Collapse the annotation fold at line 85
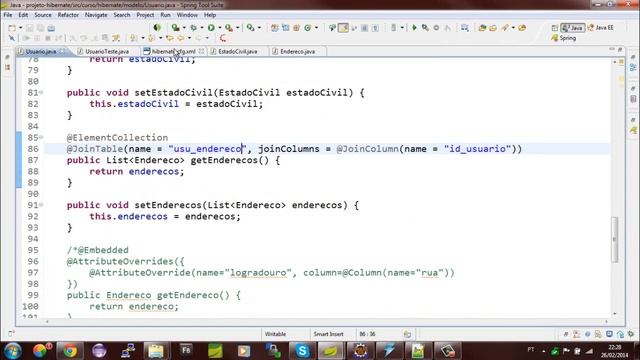Screen dimensions: 640x360 click(x=41, y=138)
